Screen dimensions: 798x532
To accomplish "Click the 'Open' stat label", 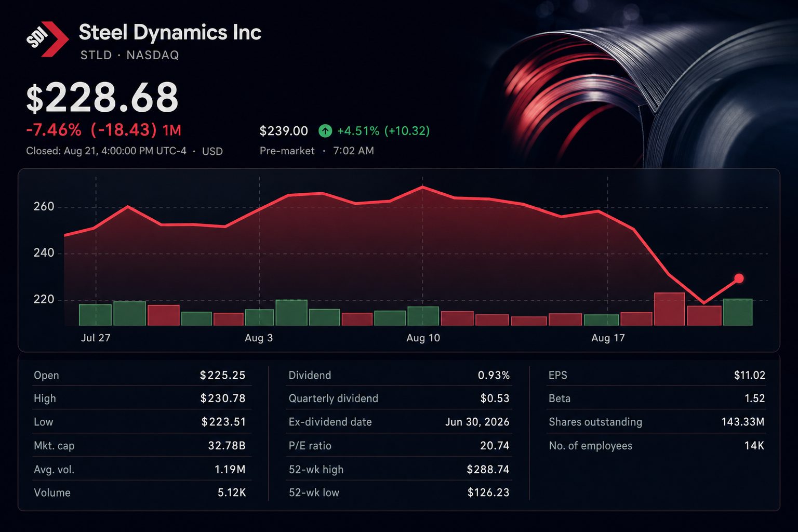I will (46, 375).
